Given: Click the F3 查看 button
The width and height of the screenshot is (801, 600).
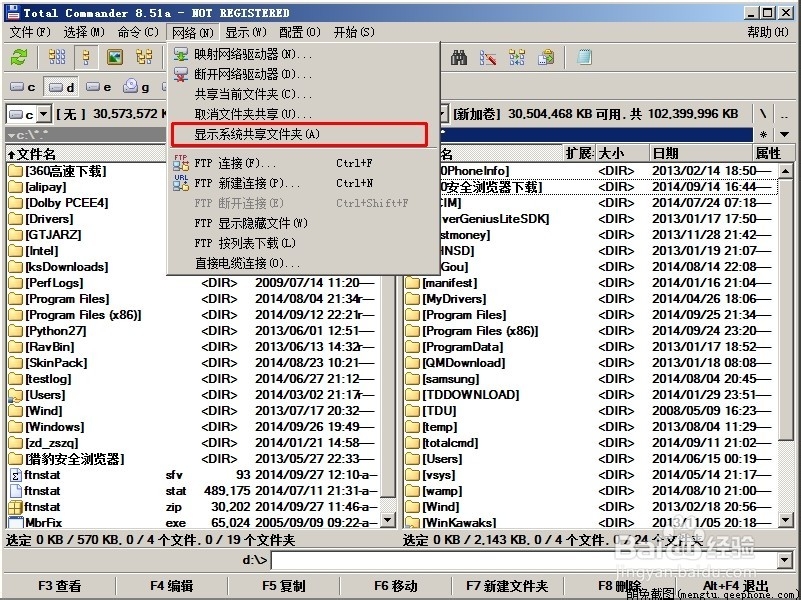Looking at the screenshot, I should pos(59,586).
